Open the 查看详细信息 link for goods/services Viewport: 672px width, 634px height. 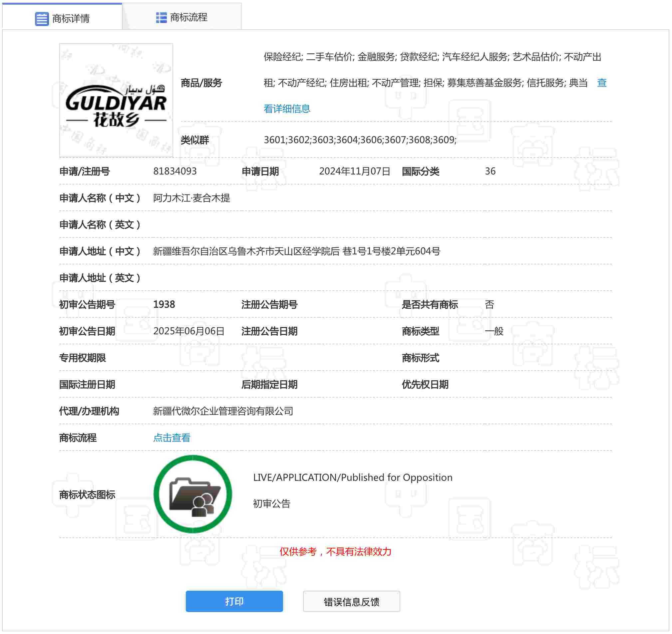tap(287, 109)
